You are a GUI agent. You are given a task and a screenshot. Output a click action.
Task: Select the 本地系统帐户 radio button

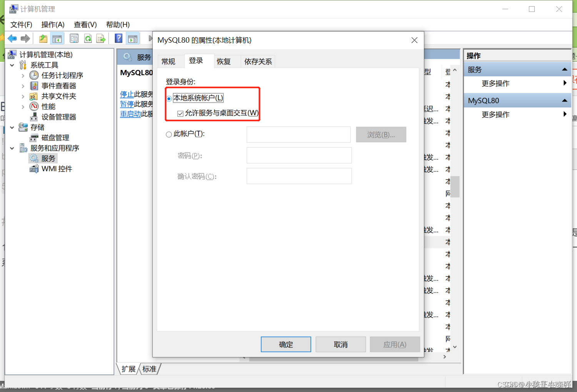coord(169,98)
